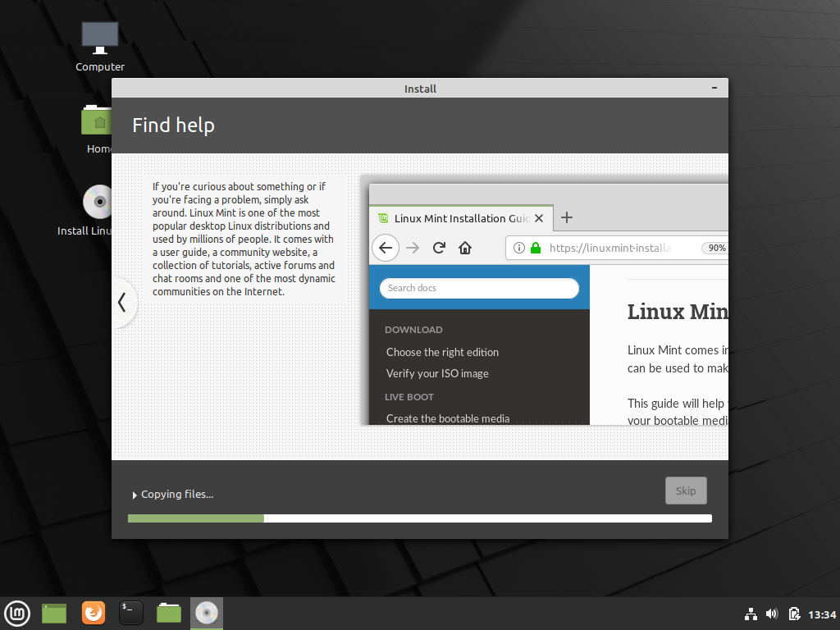Open the file manager from the taskbar
Image resolution: width=840 pixels, height=630 pixels.
pyautogui.click(x=168, y=613)
